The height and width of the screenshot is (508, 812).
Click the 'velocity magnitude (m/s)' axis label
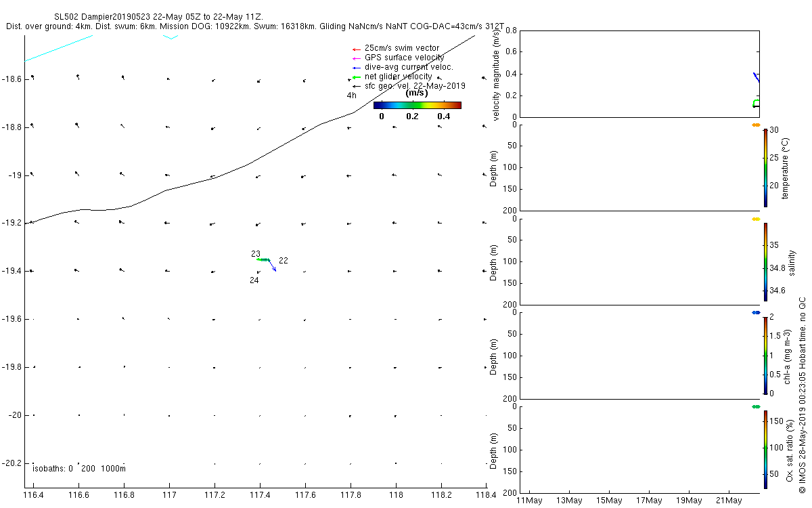click(x=497, y=74)
